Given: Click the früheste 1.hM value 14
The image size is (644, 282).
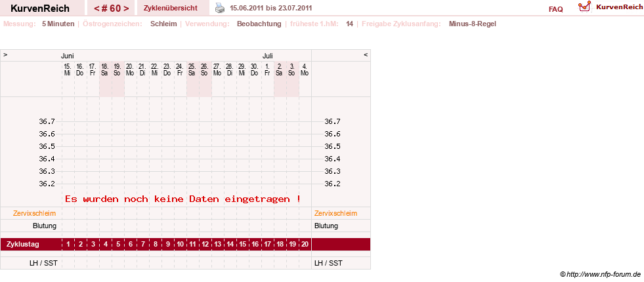Looking at the screenshot, I should [349, 24].
